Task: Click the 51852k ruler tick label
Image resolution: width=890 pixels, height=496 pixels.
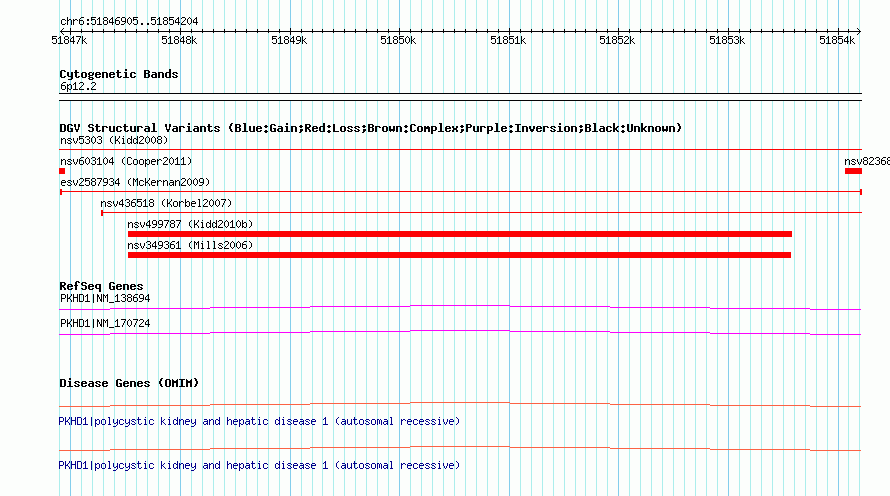Action: [617, 40]
